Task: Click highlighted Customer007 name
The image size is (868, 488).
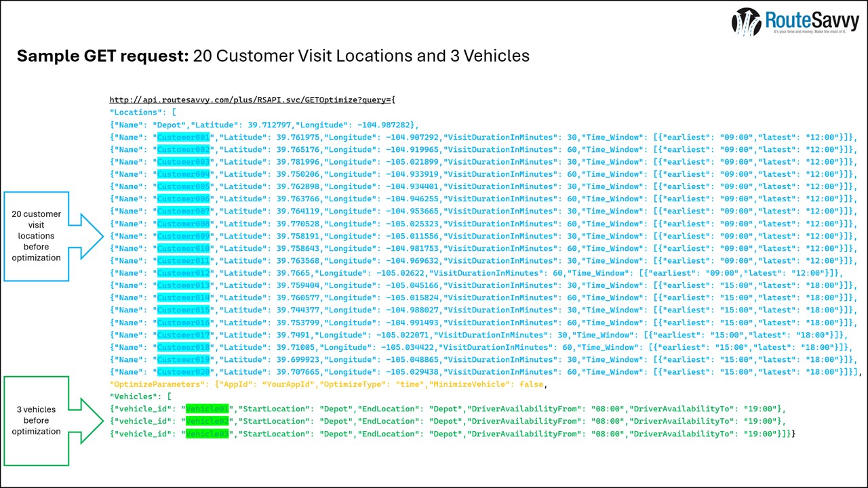Action: click(184, 211)
